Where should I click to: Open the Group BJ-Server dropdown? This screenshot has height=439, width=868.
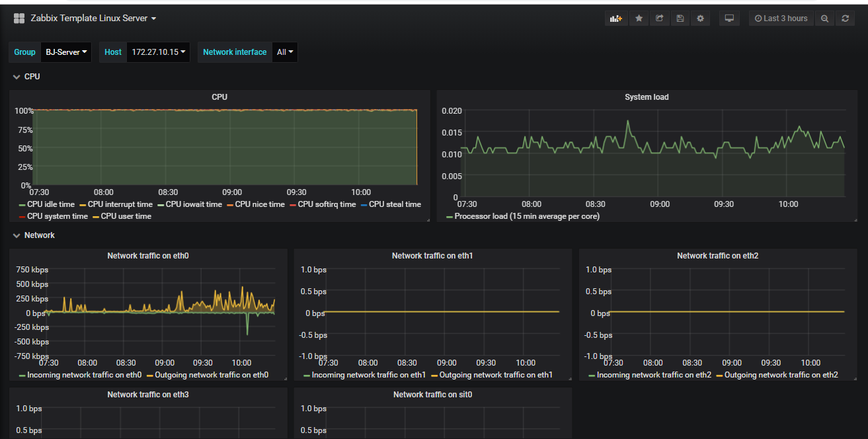(66, 52)
